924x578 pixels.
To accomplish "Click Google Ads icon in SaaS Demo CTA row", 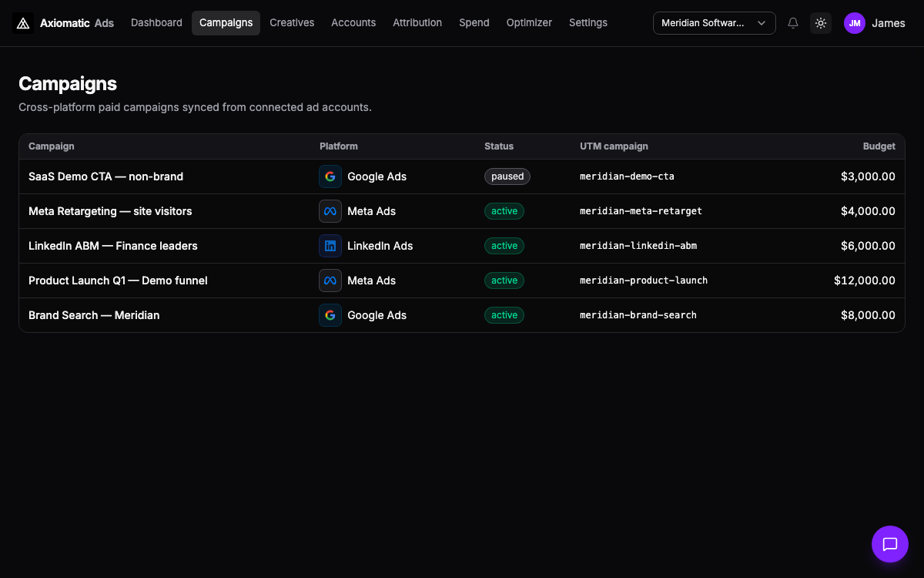I will click(x=330, y=176).
